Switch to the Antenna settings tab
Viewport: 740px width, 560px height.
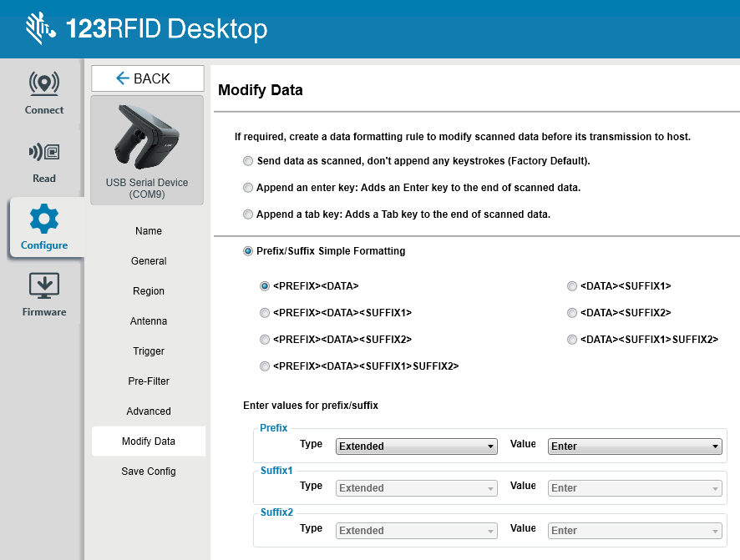pyautogui.click(x=148, y=320)
